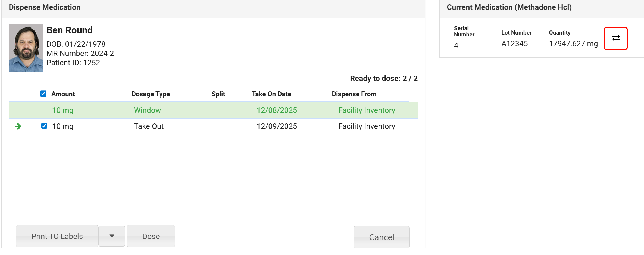
Task: Click the swap medication arrows icon
Action: coord(615,38)
